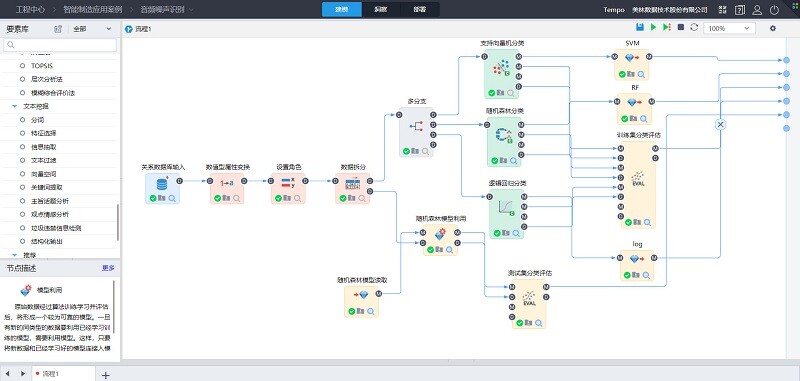The width and height of the screenshot is (800, 381).
Task: Open canvas settings via the gear icon
Action: pyautogui.click(x=772, y=29)
